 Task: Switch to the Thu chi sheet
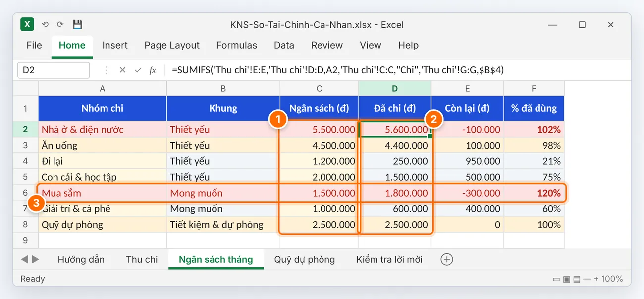click(142, 259)
